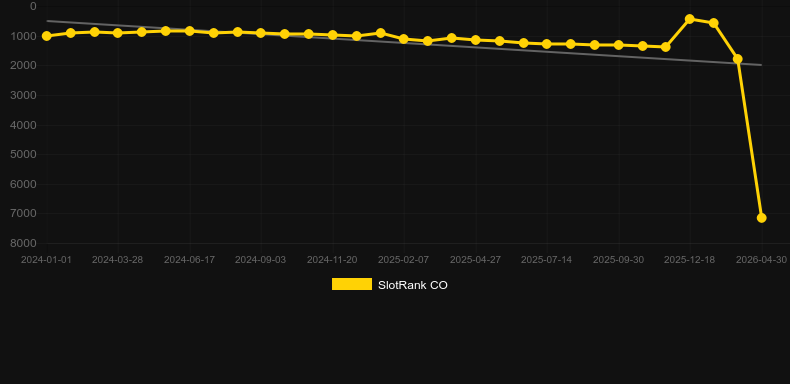Screen dimensions: 790x384
Task: Click the x-axis label 2024-03-28
Action: [x=117, y=260]
